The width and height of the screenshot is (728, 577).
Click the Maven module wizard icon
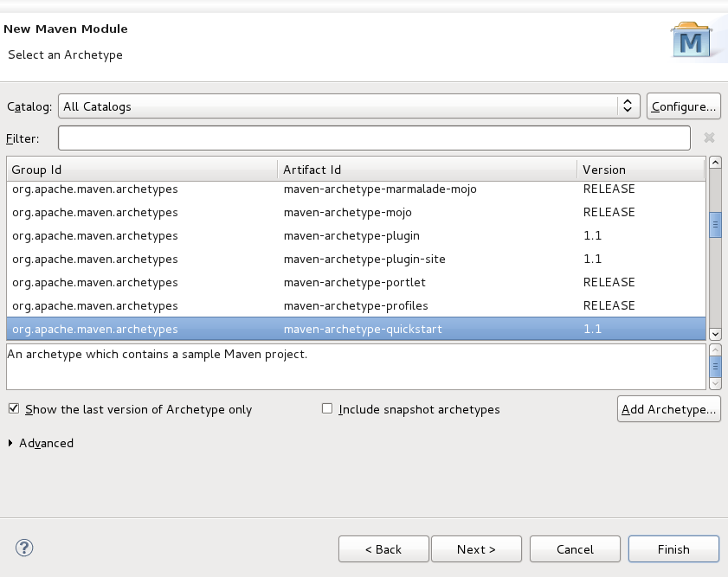[692, 39]
